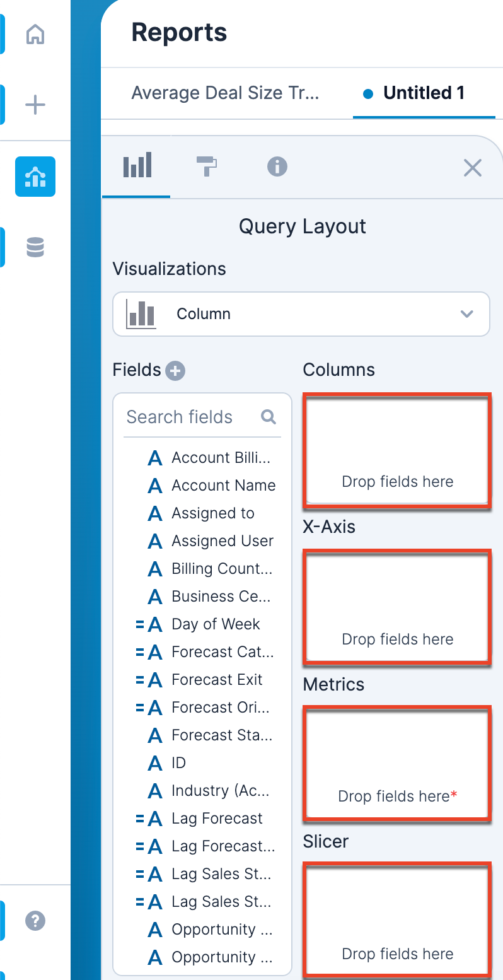This screenshot has height=980, width=503.
Task: Select the Day of Week field
Action: point(216,624)
